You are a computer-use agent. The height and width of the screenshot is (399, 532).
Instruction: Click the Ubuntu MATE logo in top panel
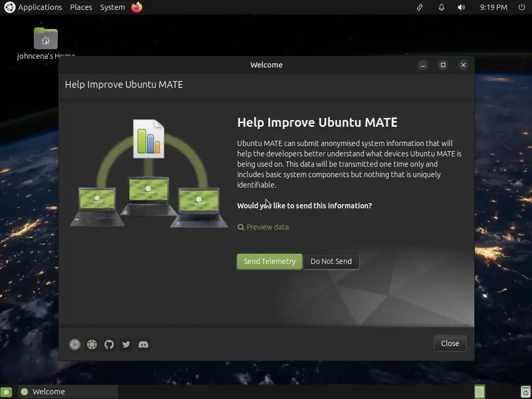9,7
